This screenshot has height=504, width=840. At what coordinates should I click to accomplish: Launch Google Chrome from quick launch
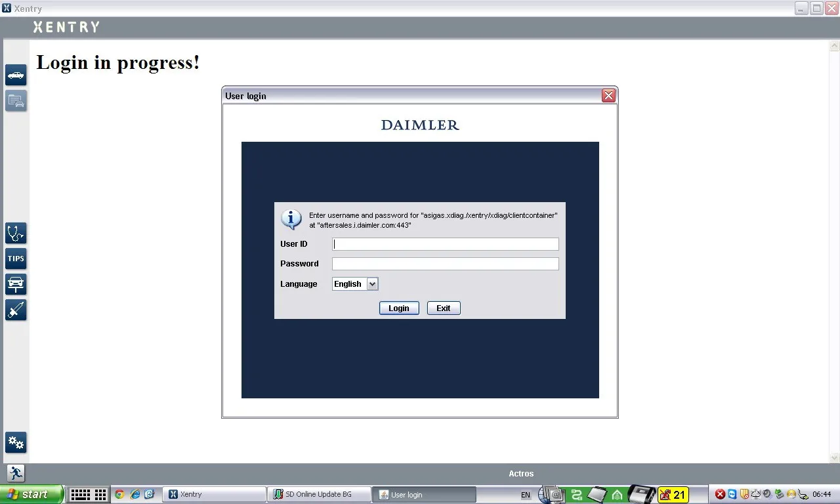119,494
